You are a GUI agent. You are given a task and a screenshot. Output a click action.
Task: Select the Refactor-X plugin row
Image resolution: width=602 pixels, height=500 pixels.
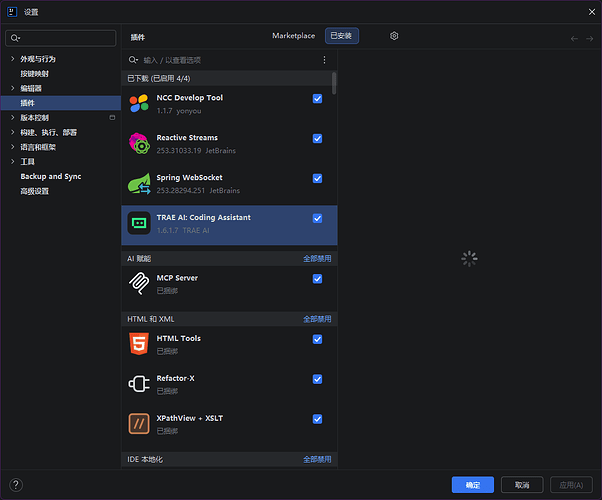229,384
